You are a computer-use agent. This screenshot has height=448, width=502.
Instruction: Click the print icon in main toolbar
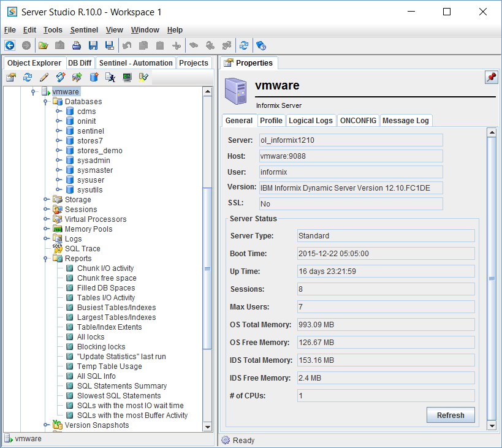(77, 45)
